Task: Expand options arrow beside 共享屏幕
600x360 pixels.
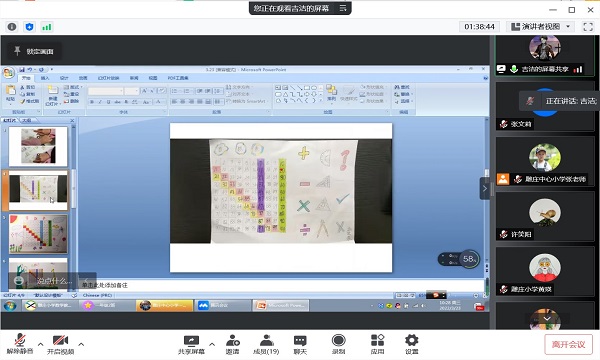Action: [212, 344]
